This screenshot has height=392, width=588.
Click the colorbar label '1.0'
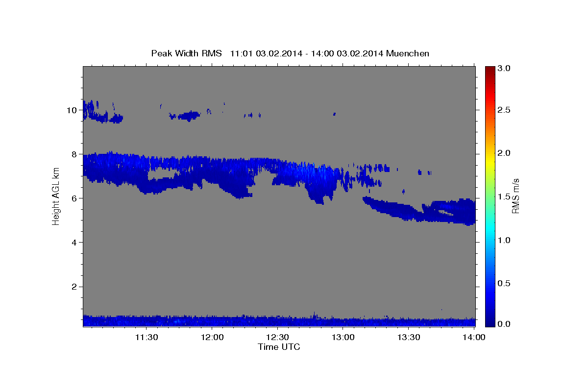point(504,240)
